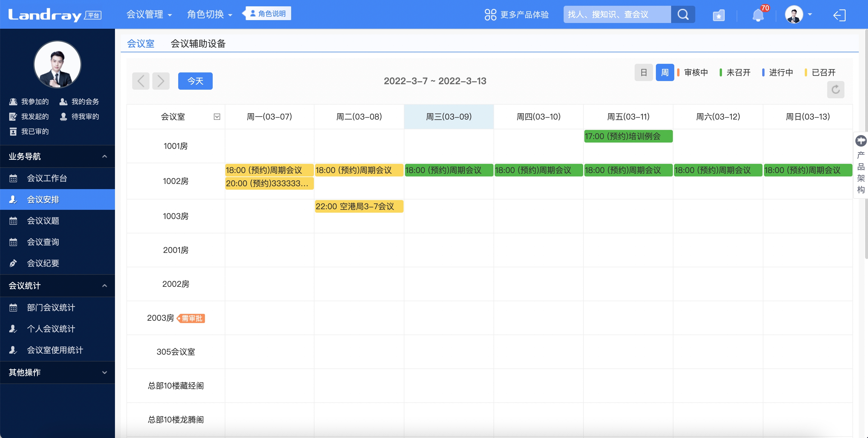868x438 pixels.
Task: Go to next week arrow
Action: tap(161, 81)
